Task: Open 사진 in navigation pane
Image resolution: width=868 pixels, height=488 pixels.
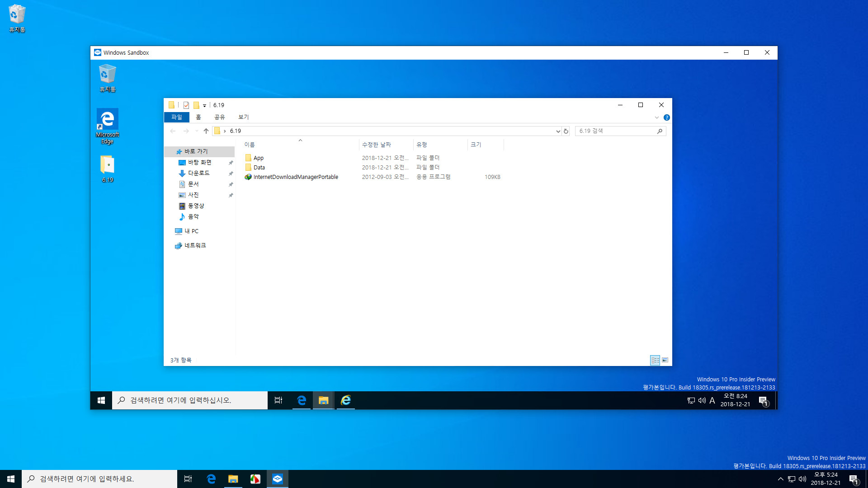Action: click(193, 195)
